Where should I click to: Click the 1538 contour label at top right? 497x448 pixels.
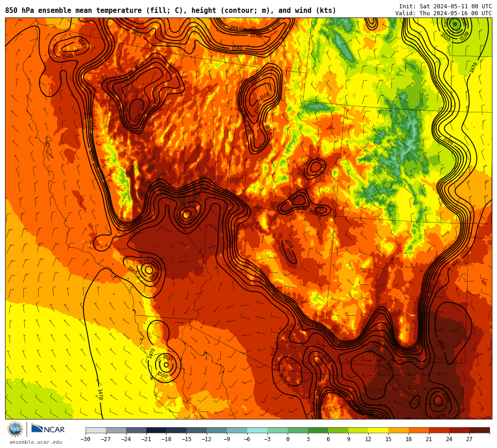point(464,36)
